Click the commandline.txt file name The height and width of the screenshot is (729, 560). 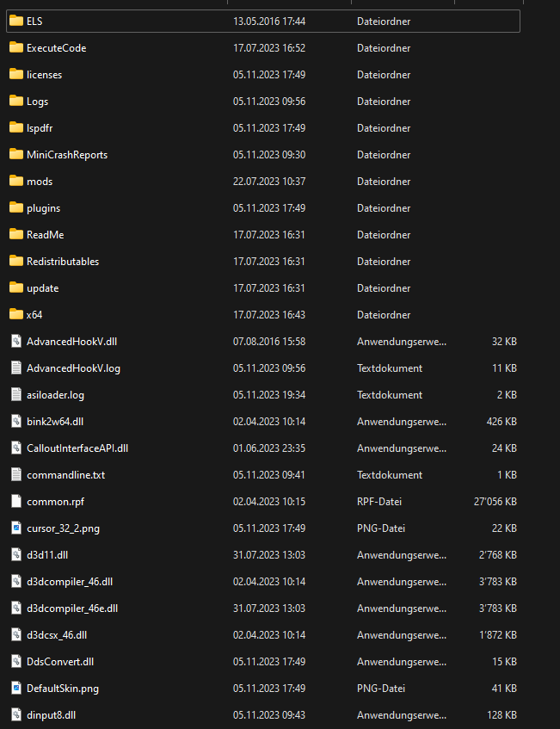tap(65, 475)
